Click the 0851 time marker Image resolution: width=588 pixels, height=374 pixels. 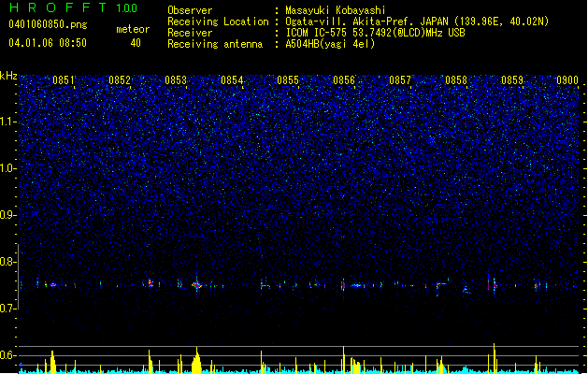tap(64, 80)
